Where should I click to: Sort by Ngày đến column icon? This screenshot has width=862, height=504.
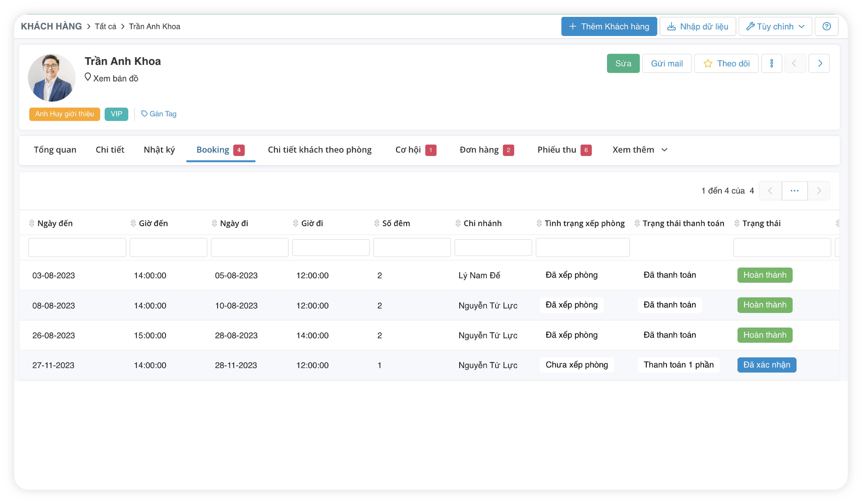[32, 223]
